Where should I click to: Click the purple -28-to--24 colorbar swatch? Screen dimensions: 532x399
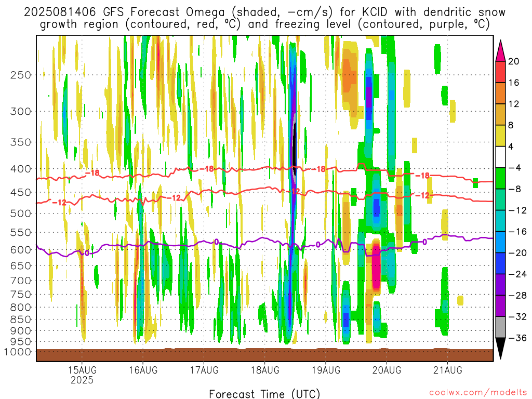[500, 285]
